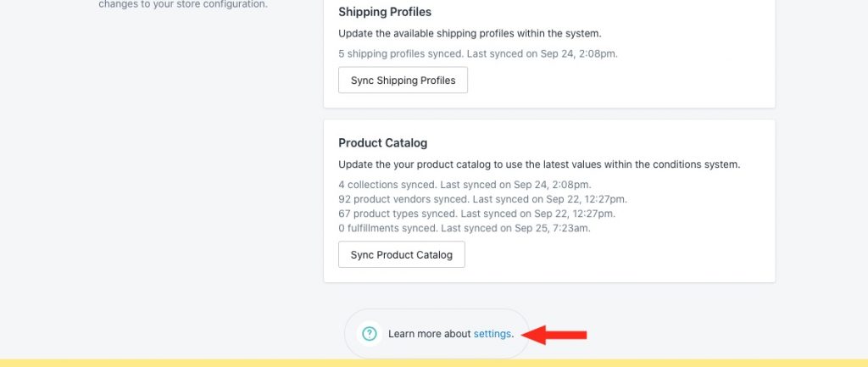Click the '67 product types synced' status line

point(476,213)
